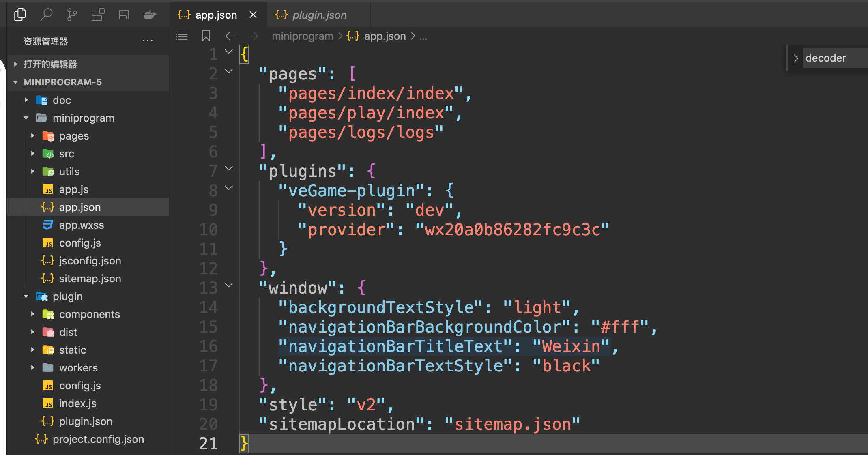
Task: Collapse the "plugins" fold arrow at line 7
Action: pos(229,168)
